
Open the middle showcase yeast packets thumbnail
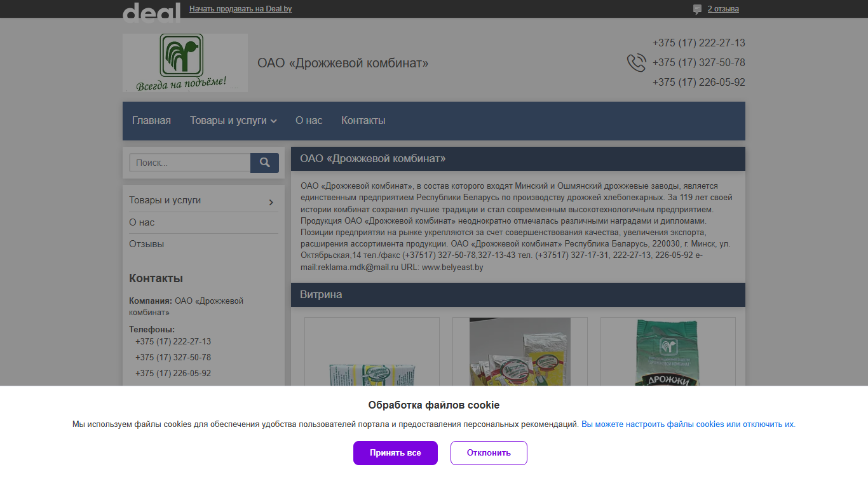pos(520,351)
